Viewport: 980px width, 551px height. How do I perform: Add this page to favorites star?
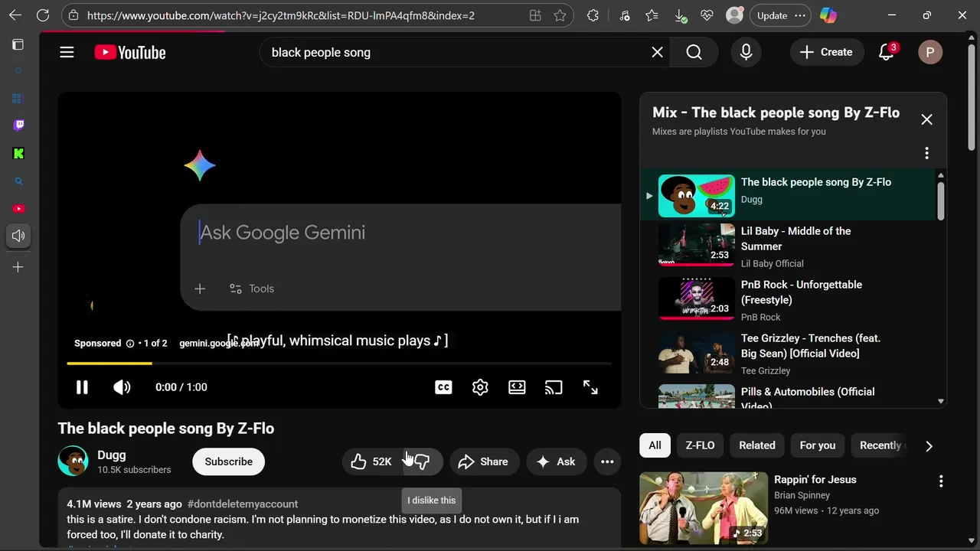pyautogui.click(x=560, y=15)
